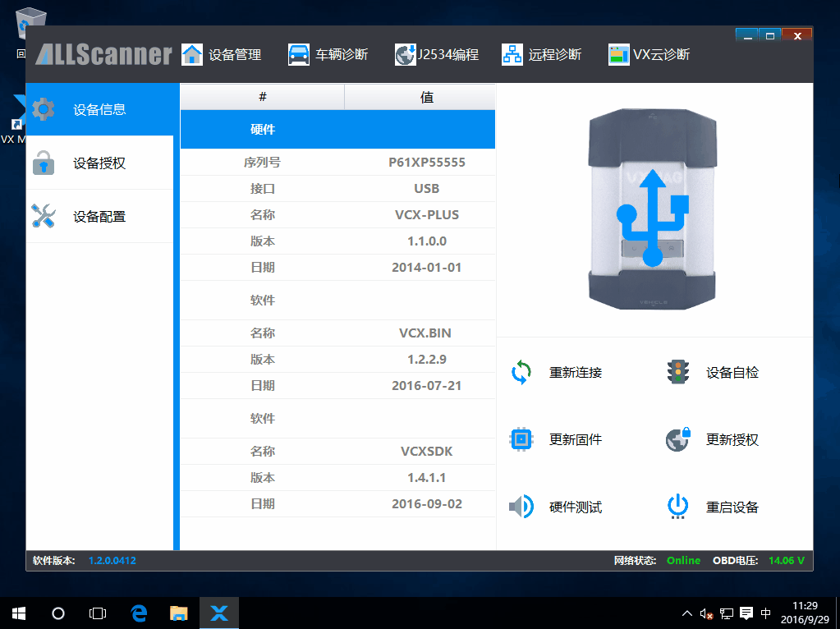Click the network tray icon
Viewport: 840px width, 629px height.
tap(727, 613)
